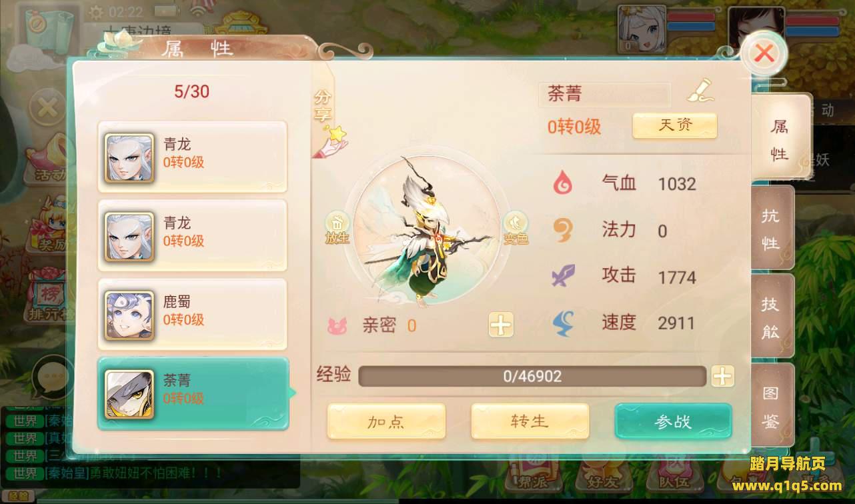Switch to the 抗性 resistance tab
Image resolution: width=855 pixels, height=504 pixels.
(x=772, y=228)
